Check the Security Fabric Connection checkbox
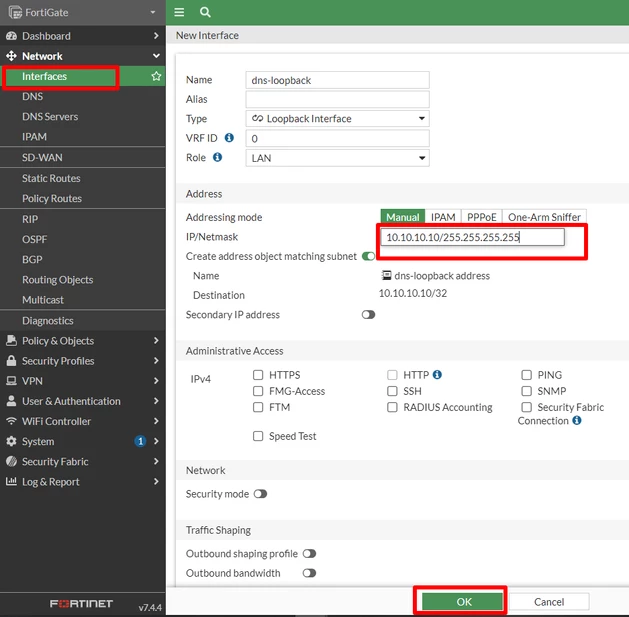This screenshot has width=629, height=617. point(526,407)
